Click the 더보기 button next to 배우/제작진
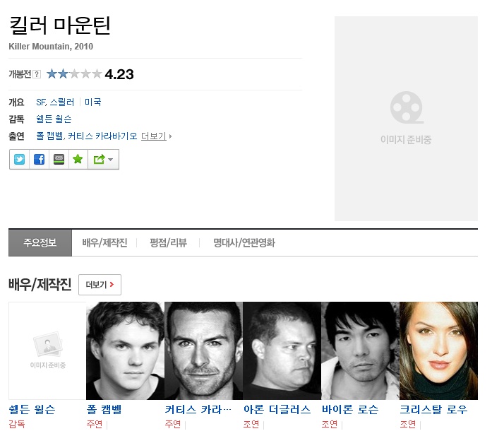This screenshot has height=448, width=504. (x=100, y=285)
